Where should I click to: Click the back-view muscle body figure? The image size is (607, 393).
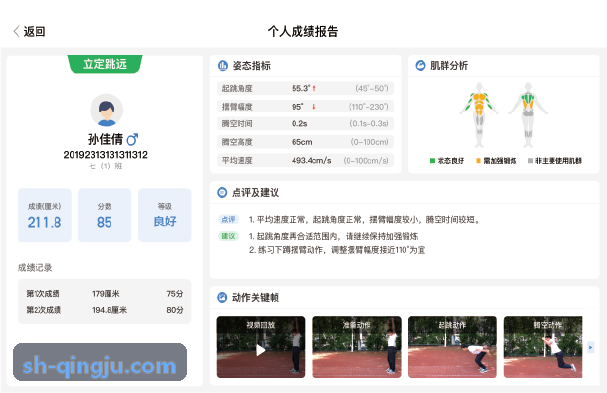tap(528, 115)
